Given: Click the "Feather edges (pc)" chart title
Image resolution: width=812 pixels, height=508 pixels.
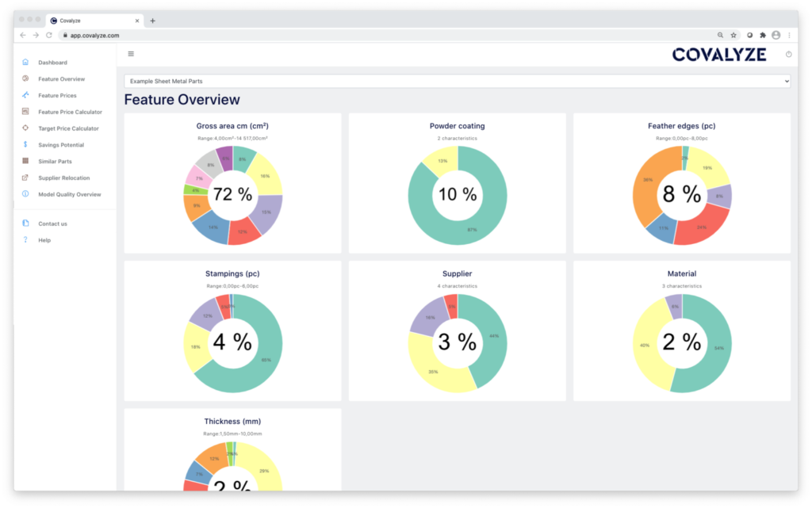Looking at the screenshot, I should pyautogui.click(x=681, y=126).
